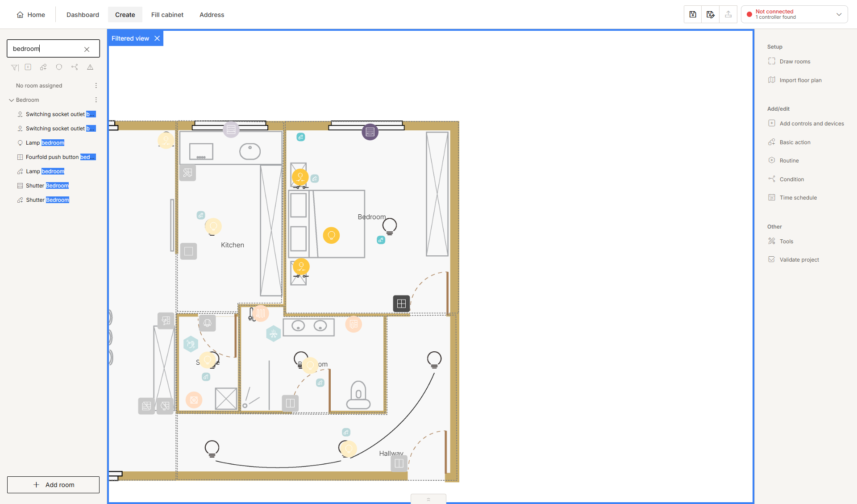Open Tools under Other
The image size is (857, 504).
tap(781, 242)
